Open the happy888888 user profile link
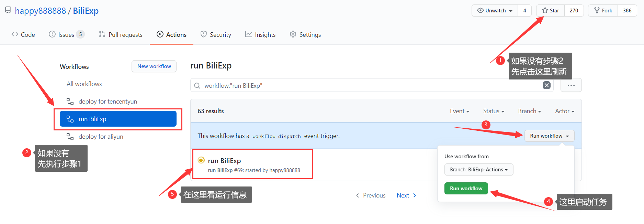This screenshot has height=224, width=644. [x=40, y=11]
